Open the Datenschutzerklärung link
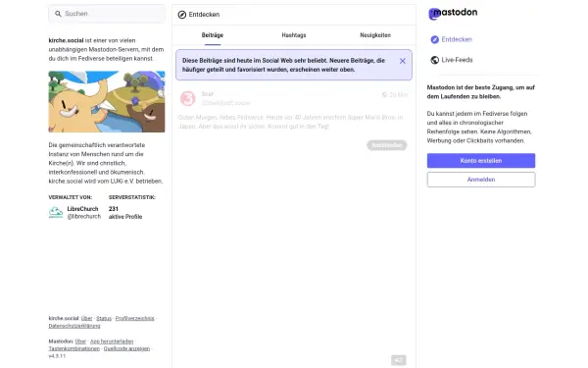This screenshot has width=588, height=368. click(74, 326)
